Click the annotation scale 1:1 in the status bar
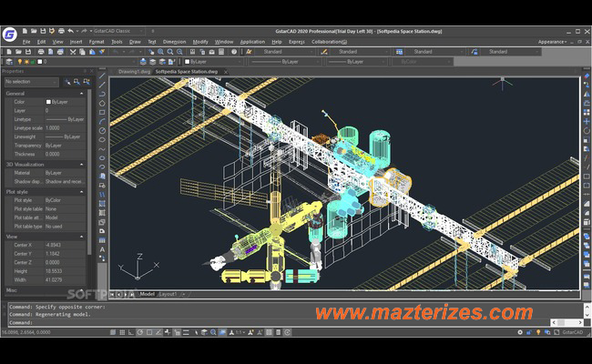592x364 pixels. point(240,332)
